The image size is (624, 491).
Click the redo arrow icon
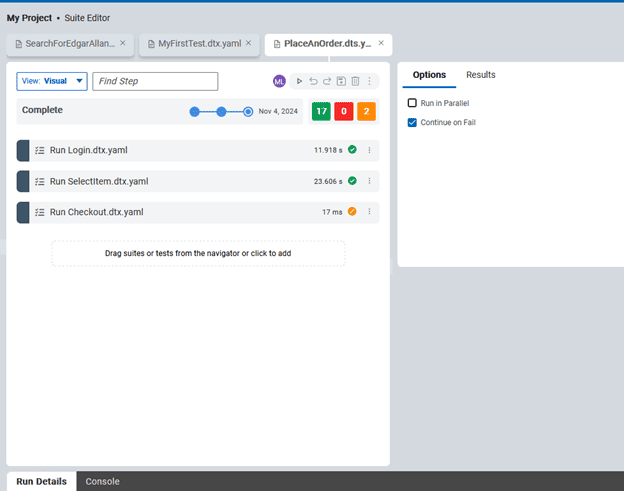coord(327,81)
